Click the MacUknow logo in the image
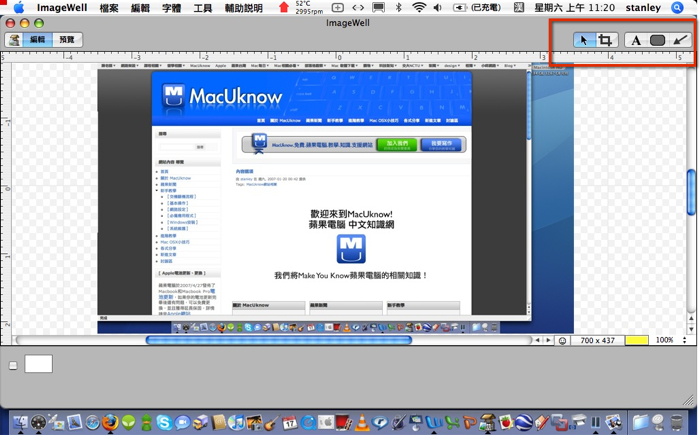Image resolution: width=700 pixels, height=435 pixels. pos(222,96)
